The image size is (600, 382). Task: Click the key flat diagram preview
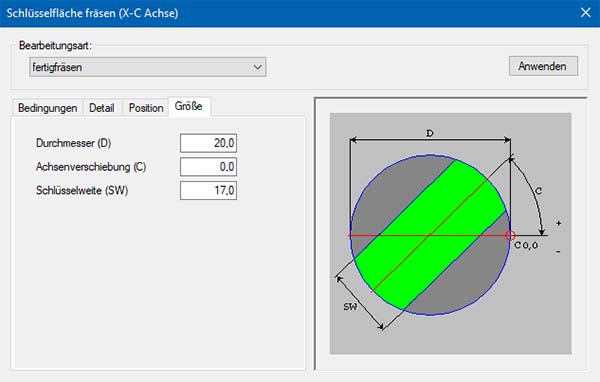[x=450, y=233]
